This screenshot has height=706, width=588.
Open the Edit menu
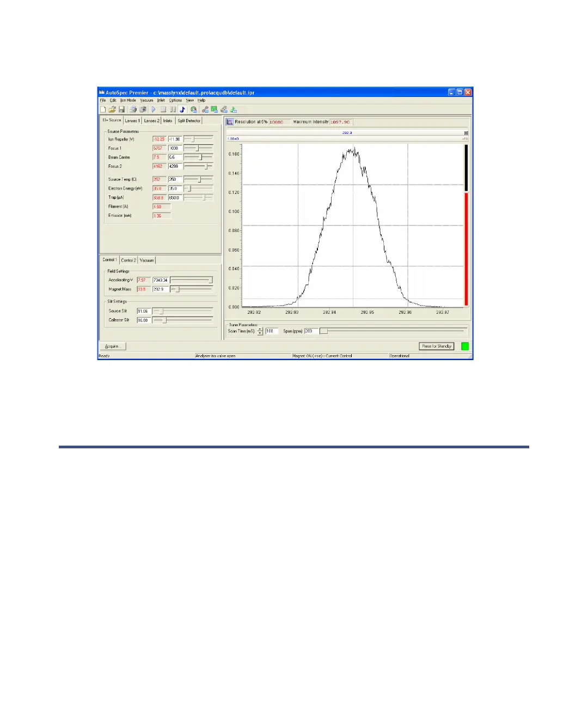(x=113, y=100)
